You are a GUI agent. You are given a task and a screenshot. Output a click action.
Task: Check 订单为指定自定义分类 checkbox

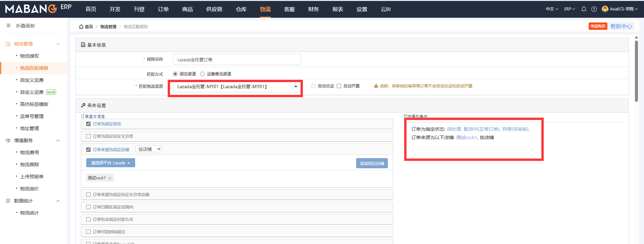click(x=89, y=136)
